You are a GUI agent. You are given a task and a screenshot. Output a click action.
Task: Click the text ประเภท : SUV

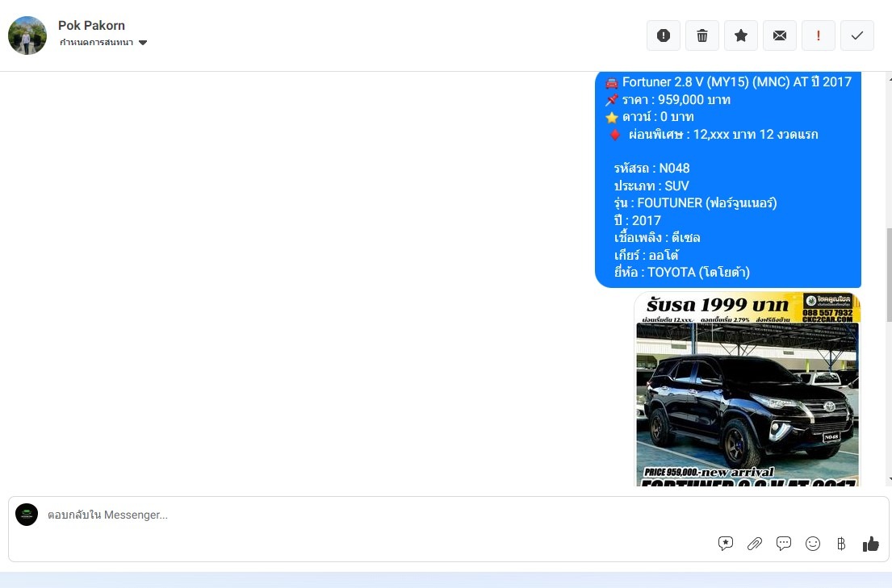pos(651,186)
